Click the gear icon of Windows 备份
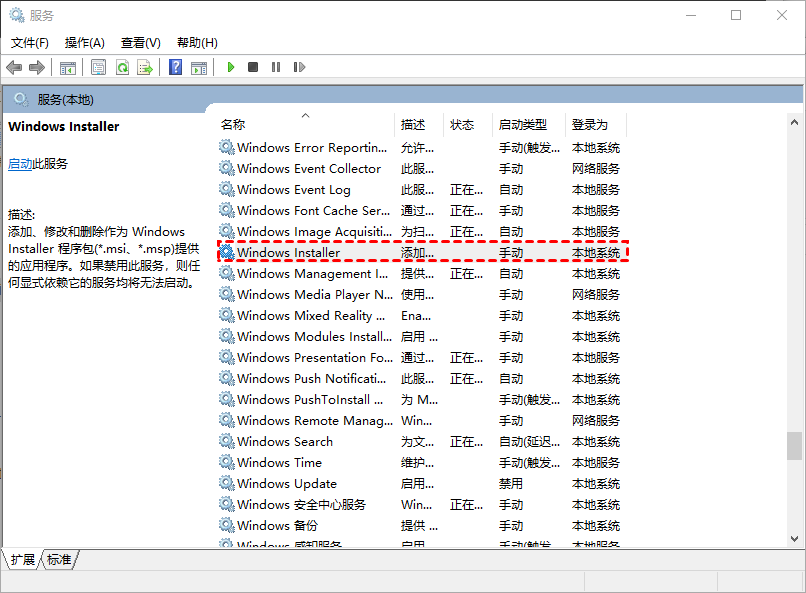 click(x=227, y=525)
